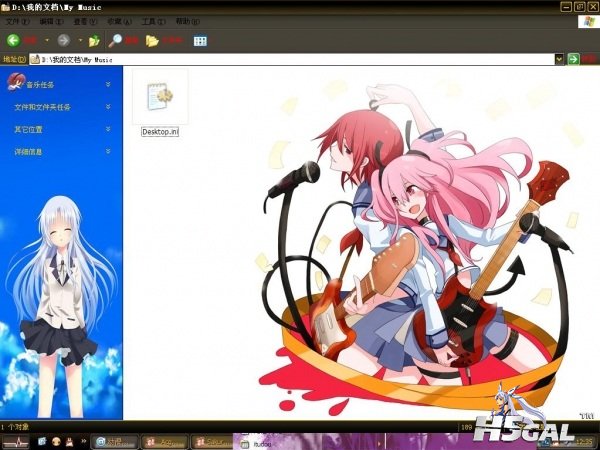Close the My Music explorer window

(592, 7)
